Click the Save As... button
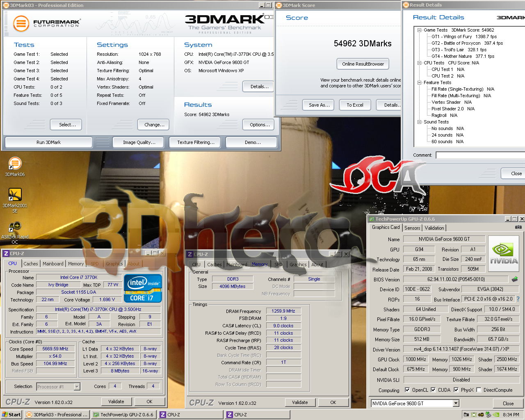This screenshot has width=525, height=420. coord(319,105)
